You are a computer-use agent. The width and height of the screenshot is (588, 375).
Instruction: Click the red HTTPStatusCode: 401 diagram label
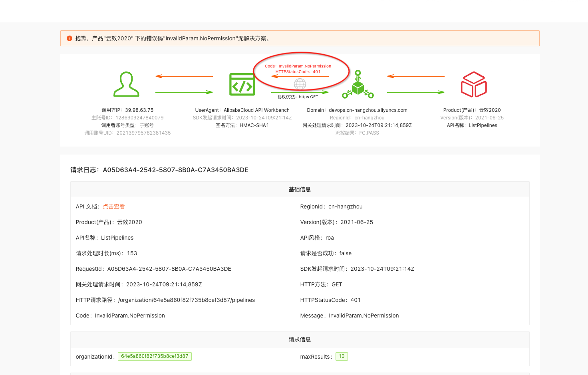click(x=298, y=72)
